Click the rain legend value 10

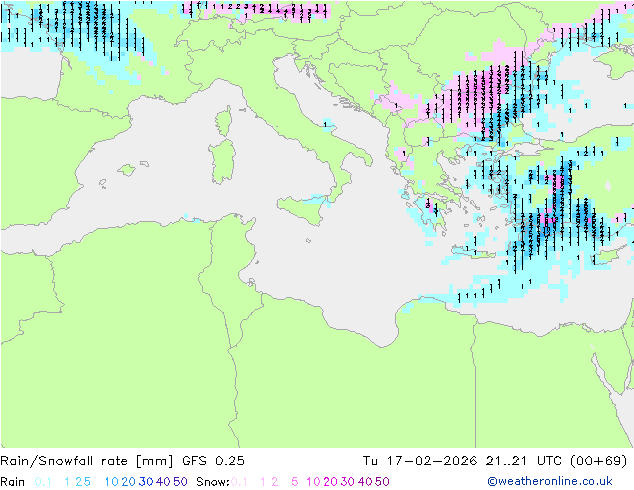[111, 482]
